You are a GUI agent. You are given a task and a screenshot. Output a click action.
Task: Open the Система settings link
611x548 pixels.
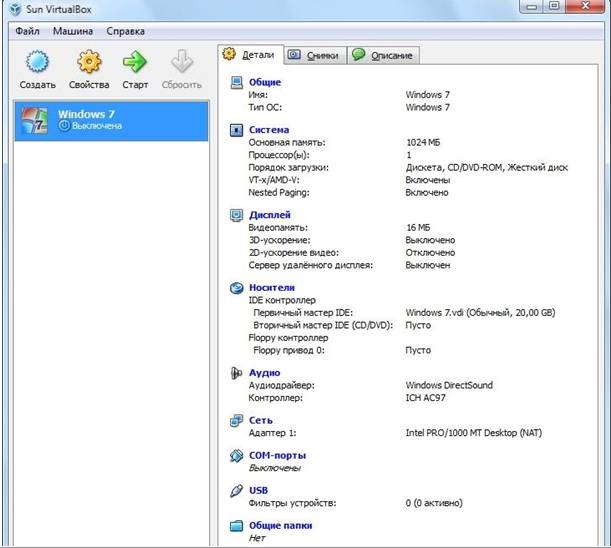pos(269,130)
